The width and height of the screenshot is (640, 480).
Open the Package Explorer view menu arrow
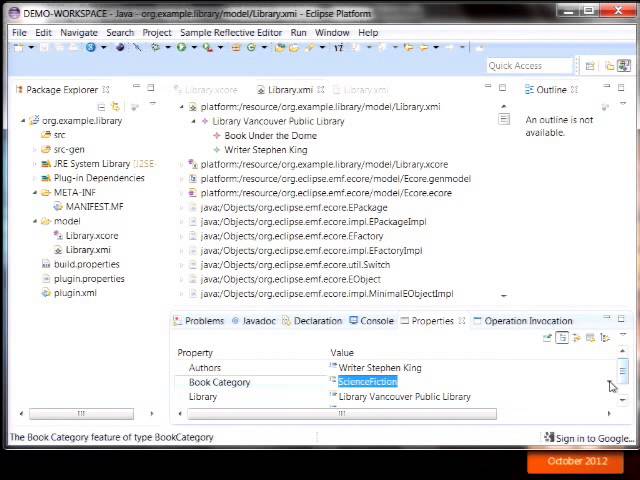tap(153, 104)
